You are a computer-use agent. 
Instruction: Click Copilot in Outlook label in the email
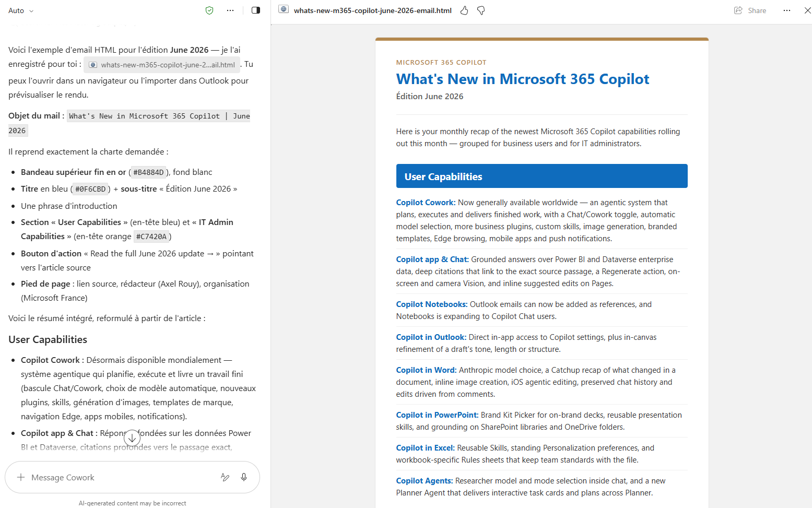click(431, 337)
